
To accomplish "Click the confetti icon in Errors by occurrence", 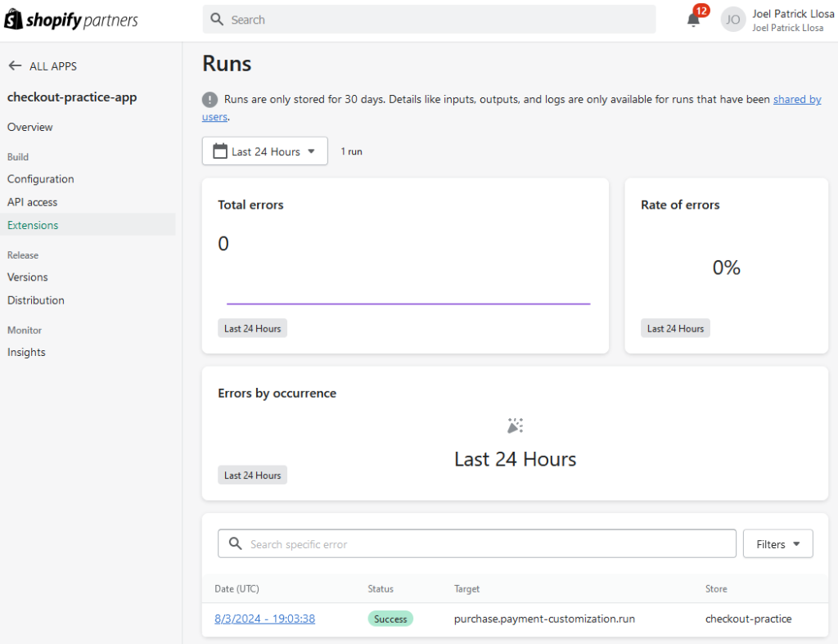I will coord(515,426).
